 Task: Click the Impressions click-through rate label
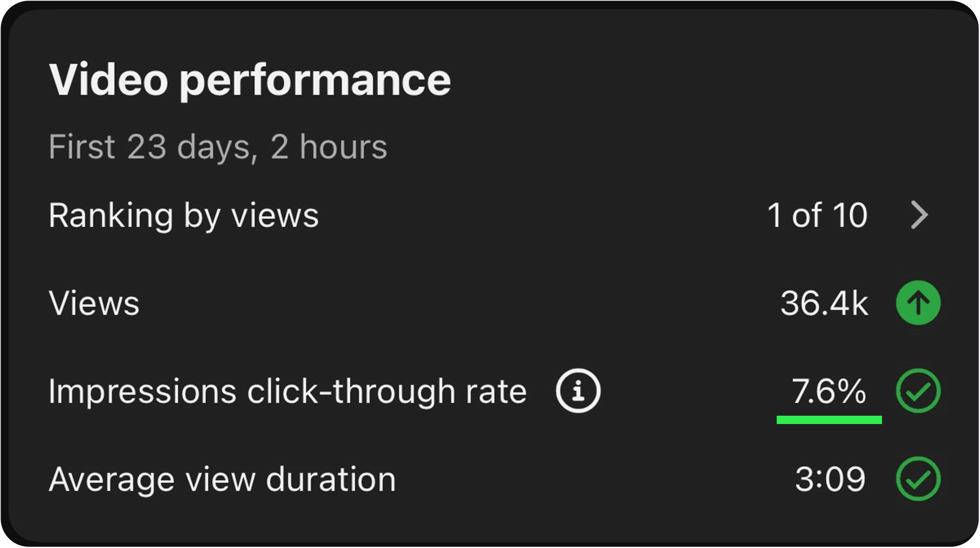pos(288,391)
